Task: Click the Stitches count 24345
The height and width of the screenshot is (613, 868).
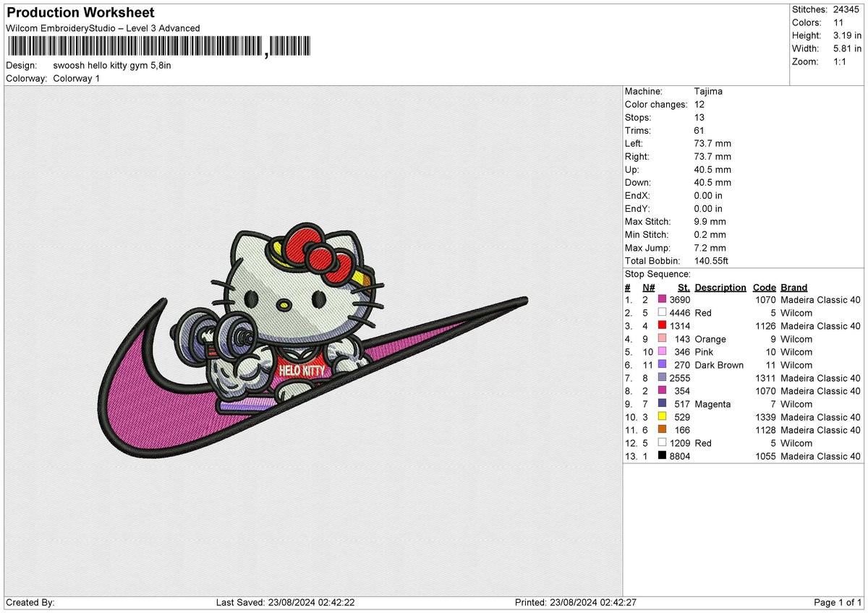Action: [x=846, y=9]
